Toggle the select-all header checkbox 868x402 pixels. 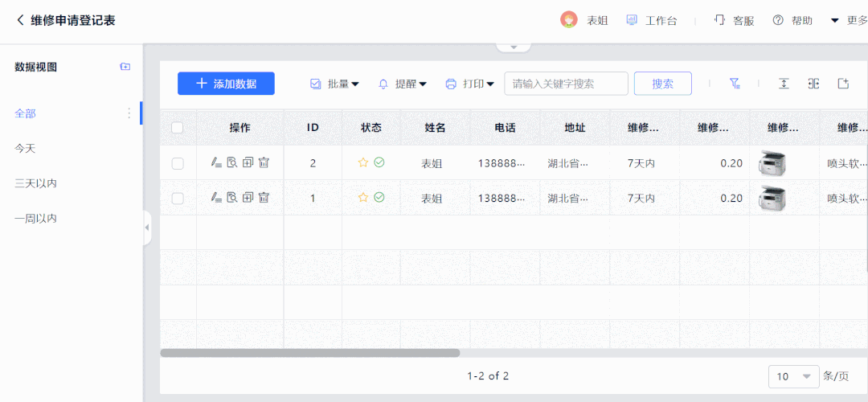point(178,128)
